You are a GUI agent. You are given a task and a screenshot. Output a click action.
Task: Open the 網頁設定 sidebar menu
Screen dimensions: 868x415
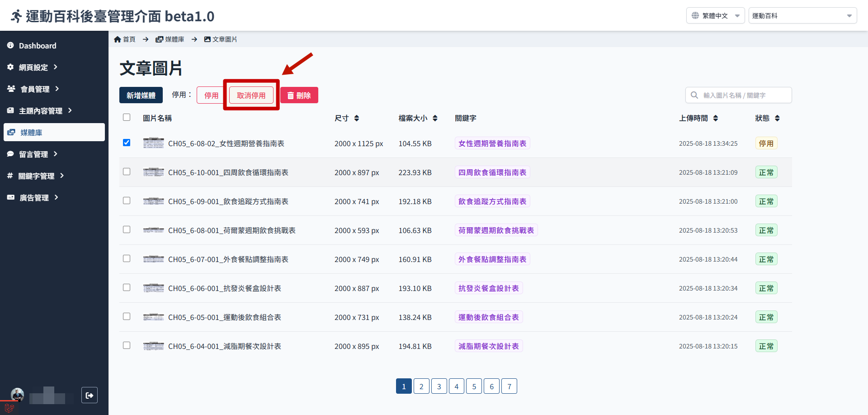[x=54, y=67]
